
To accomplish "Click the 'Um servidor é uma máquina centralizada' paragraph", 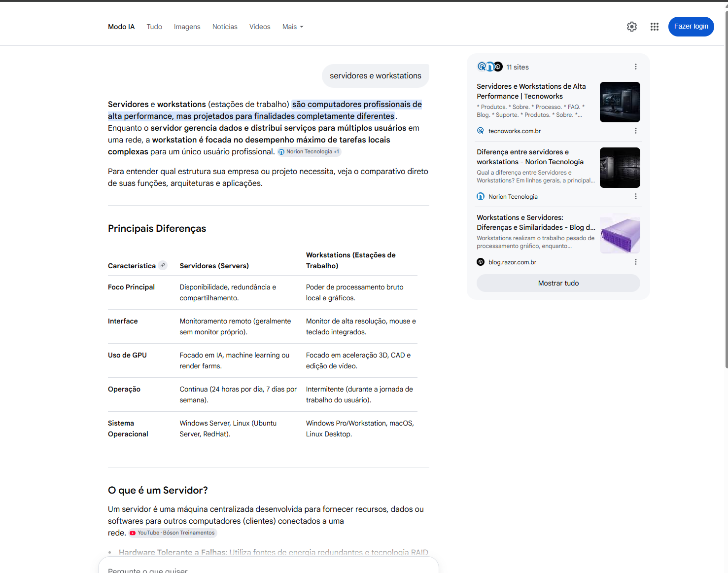I will (x=266, y=521).
